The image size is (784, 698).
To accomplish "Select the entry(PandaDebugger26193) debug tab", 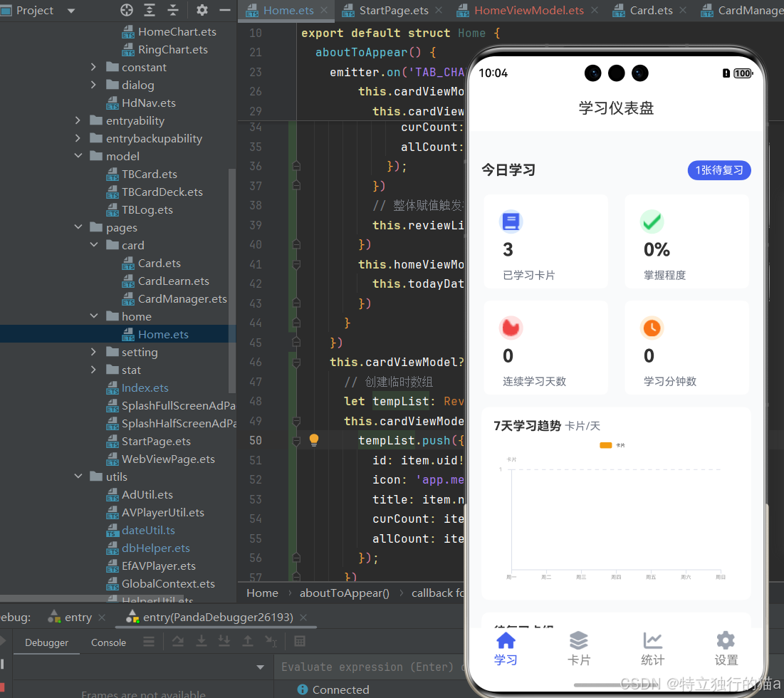I will [217, 618].
